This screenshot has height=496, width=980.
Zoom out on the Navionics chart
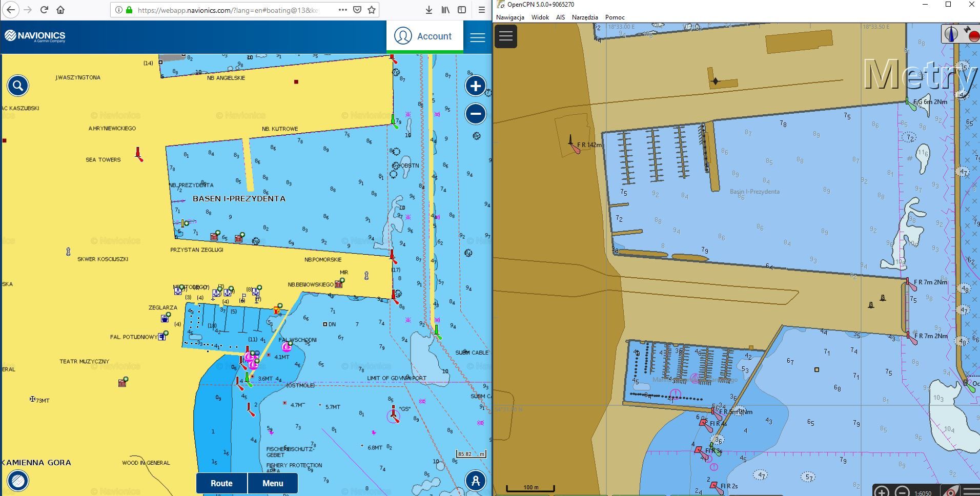coord(475,114)
